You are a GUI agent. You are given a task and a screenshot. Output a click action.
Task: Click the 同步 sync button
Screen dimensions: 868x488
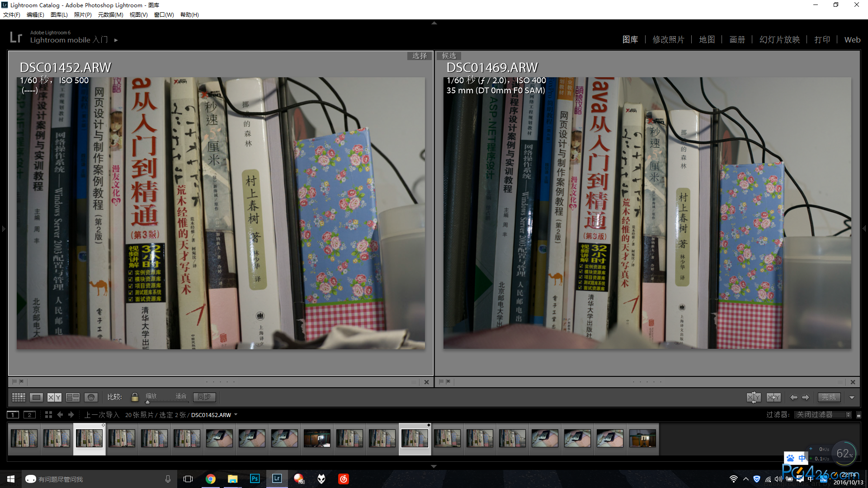pos(204,397)
